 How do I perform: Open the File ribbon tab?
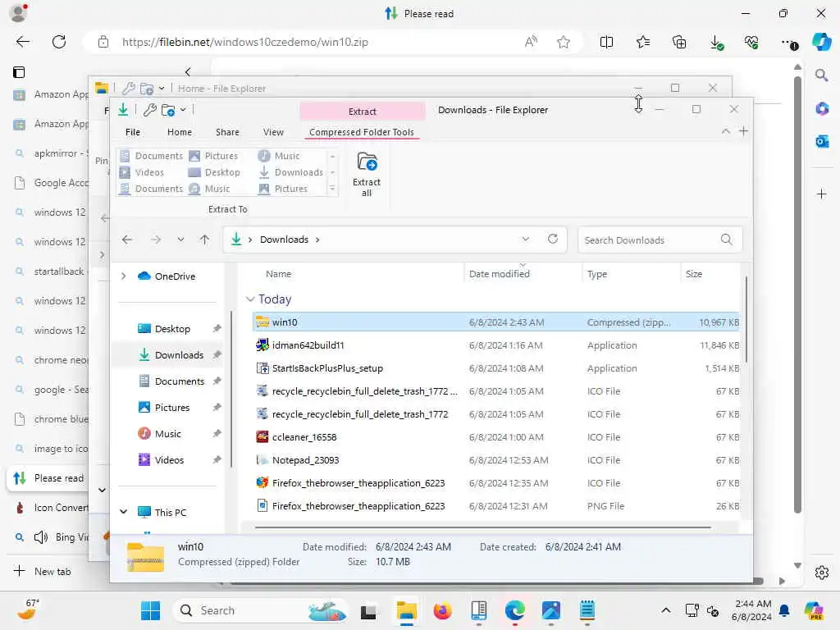[x=132, y=132]
